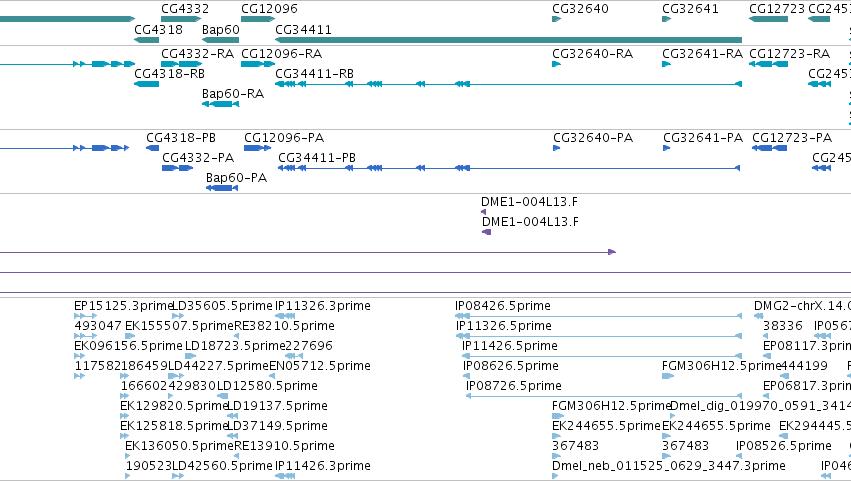Viewport: 851px width, 481px height.
Task: Click EST label IP08726.5prime
Action: click(x=514, y=386)
